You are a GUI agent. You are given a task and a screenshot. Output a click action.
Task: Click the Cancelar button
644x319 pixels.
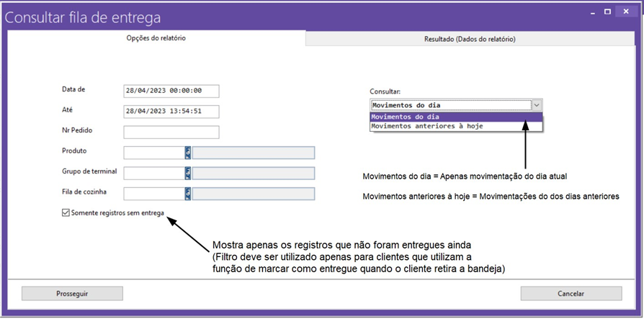pos(571,293)
